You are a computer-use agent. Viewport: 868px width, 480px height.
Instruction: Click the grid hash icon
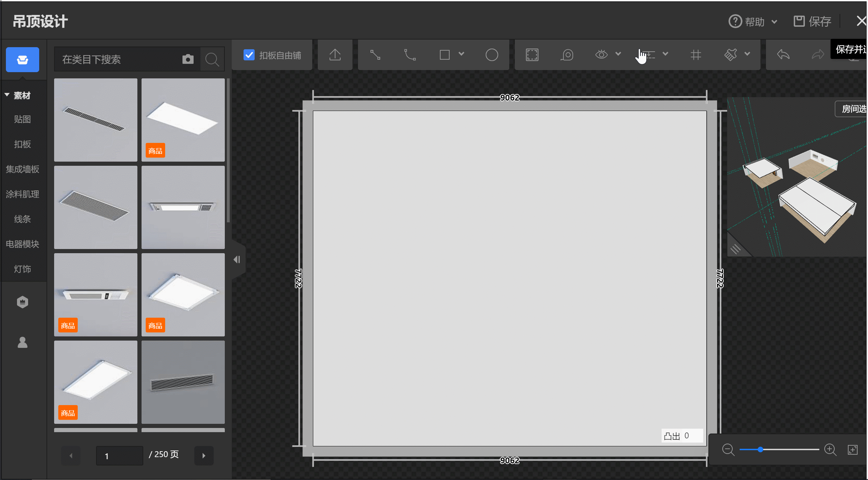[696, 55]
